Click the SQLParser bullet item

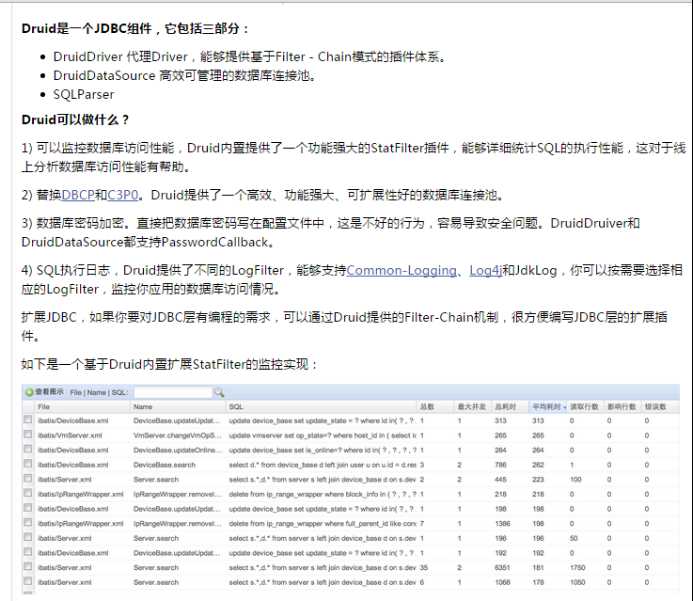84,95
